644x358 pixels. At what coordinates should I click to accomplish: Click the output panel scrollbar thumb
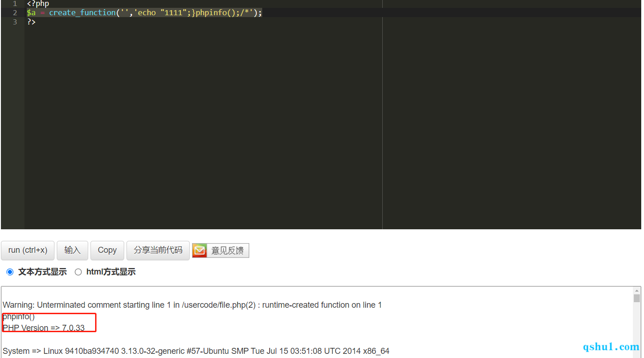(637, 298)
